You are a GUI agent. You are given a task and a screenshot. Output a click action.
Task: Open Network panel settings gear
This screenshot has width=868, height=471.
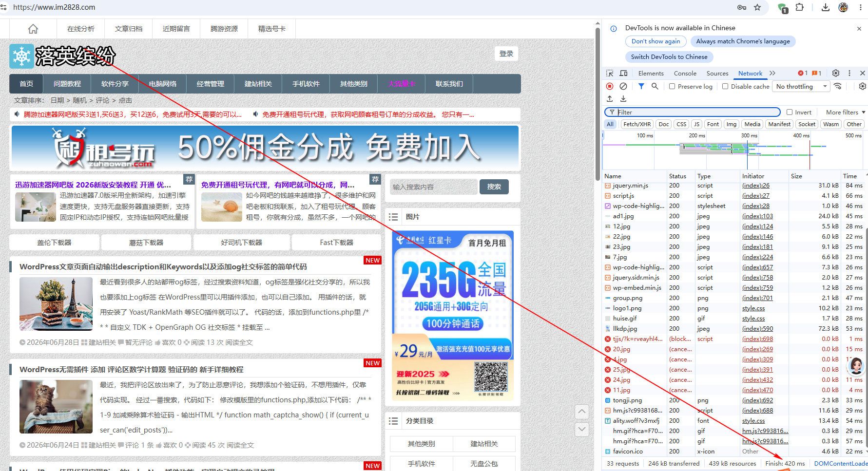click(862, 86)
